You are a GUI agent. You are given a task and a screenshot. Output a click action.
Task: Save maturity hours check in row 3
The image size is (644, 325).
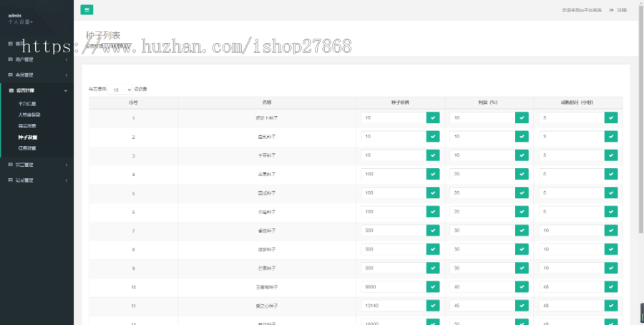pyautogui.click(x=611, y=155)
